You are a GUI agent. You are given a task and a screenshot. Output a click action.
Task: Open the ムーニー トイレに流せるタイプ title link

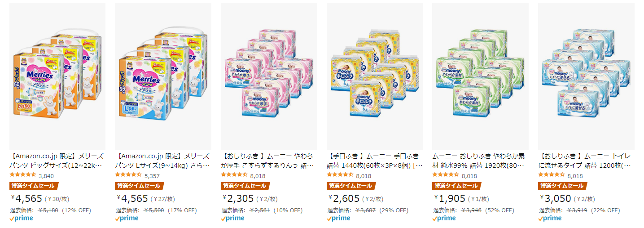[586, 161]
